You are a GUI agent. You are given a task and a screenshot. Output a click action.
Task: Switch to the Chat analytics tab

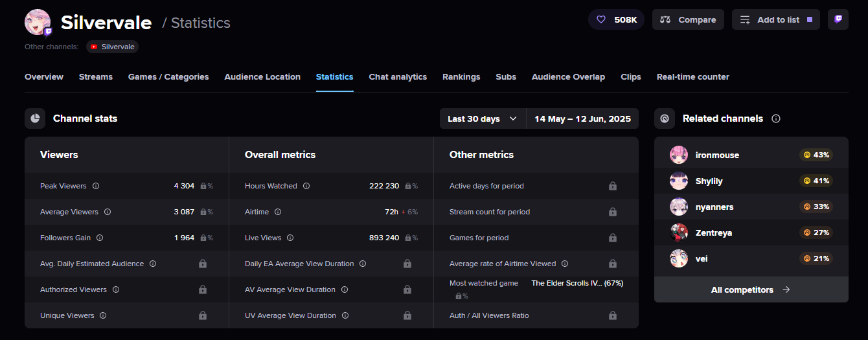(398, 76)
